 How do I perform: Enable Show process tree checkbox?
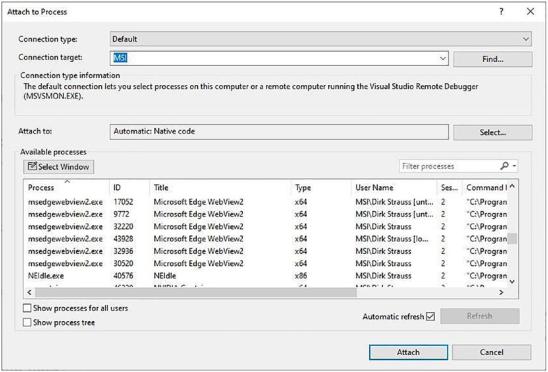(27, 322)
